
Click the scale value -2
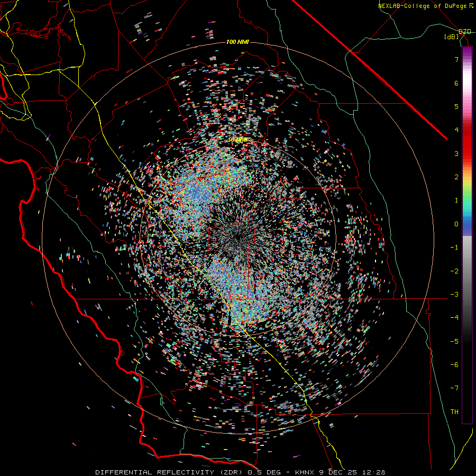point(454,271)
